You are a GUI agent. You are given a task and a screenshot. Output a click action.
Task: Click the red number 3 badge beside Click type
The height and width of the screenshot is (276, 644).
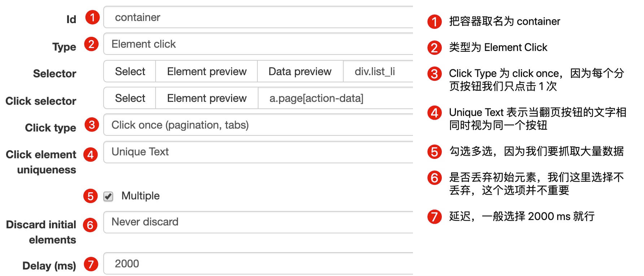tap(92, 125)
